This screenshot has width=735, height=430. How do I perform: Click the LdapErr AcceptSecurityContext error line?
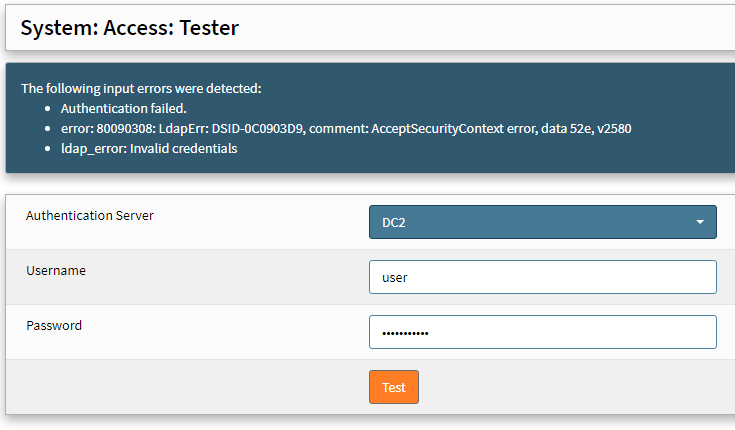(345, 128)
